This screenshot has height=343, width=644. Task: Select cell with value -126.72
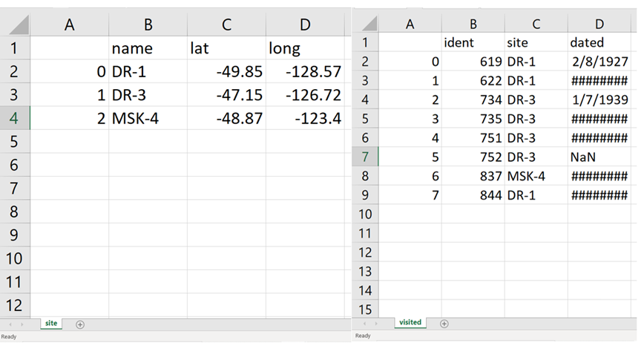coord(305,95)
